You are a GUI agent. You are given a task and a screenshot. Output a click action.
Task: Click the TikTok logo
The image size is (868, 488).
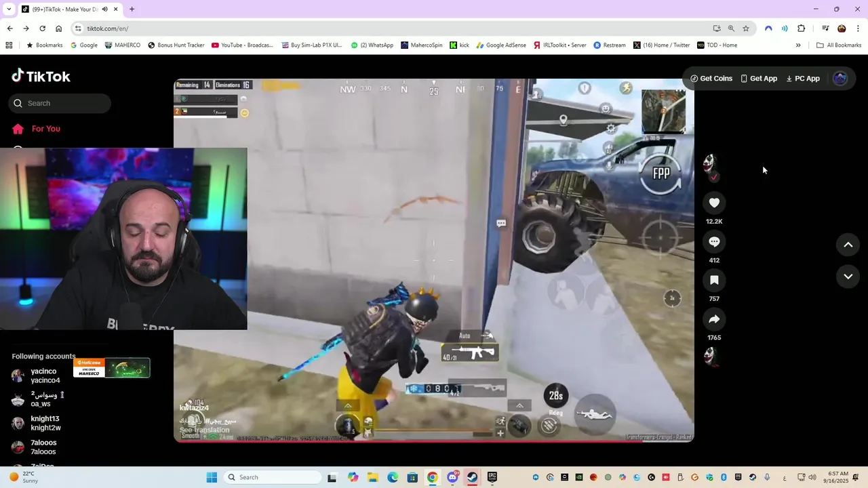pos(41,76)
